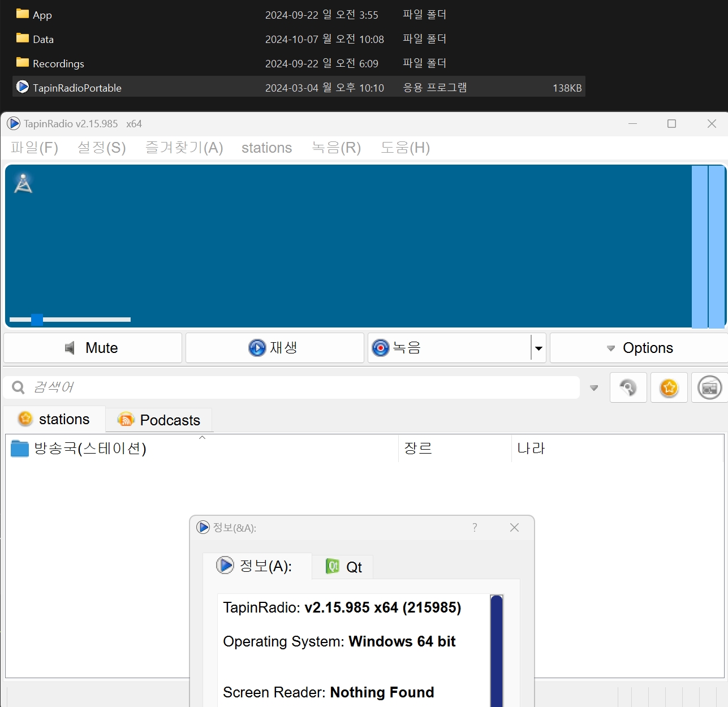
Task: Open the 즐겨찾기(A) menu
Action: (x=184, y=148)
